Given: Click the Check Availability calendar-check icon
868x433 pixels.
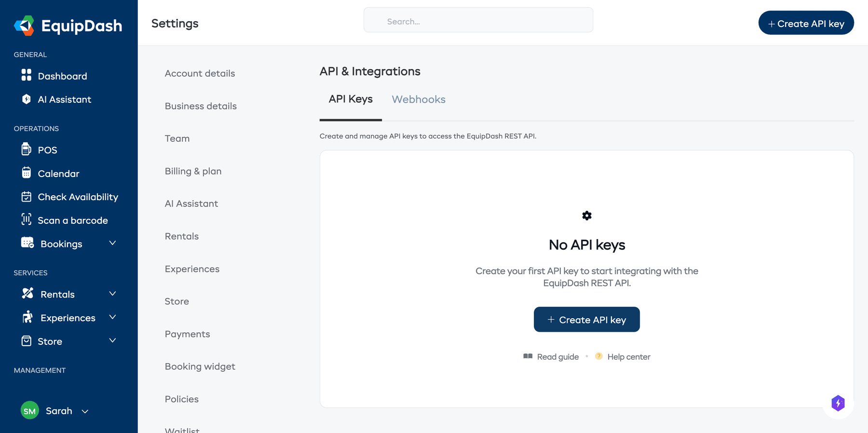Looking at the screenshot, I should point(27,196).
